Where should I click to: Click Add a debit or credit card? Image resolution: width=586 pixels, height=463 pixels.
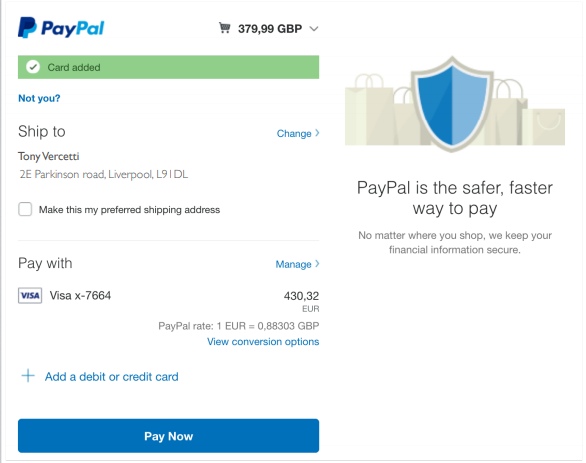pyautogui.click(x=111, y=377)
